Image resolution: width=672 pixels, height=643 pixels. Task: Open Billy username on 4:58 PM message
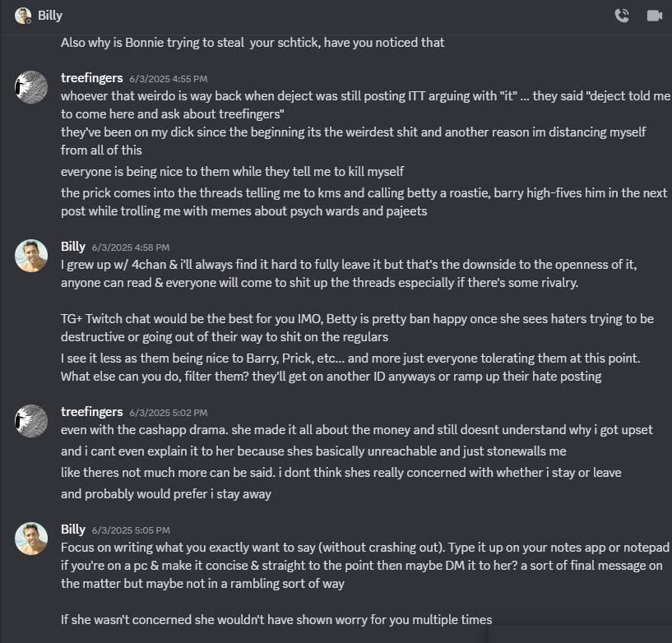pos(73,247)
